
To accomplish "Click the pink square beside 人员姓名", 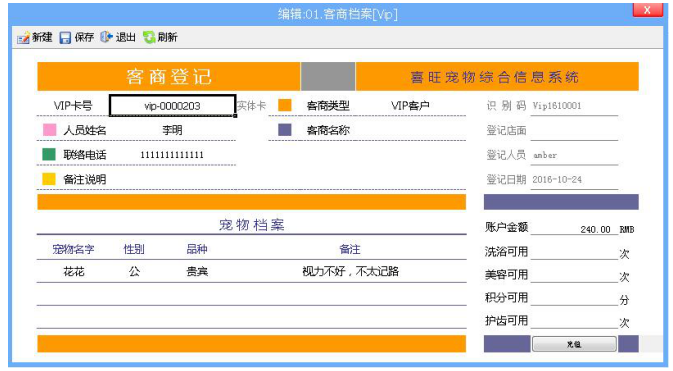I will tap(49, 130).
